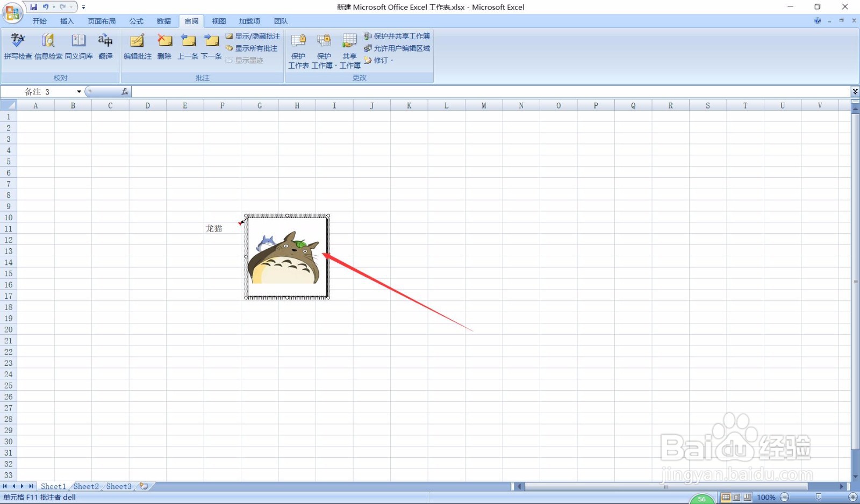Go to first sheet navigation arrow

(x=5, y=486)
